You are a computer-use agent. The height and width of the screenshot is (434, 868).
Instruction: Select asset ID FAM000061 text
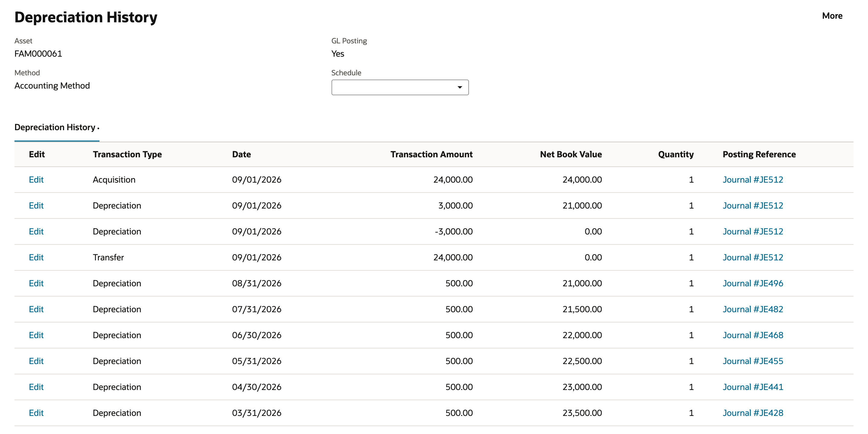pyautogui.click(x=38, y=54)
